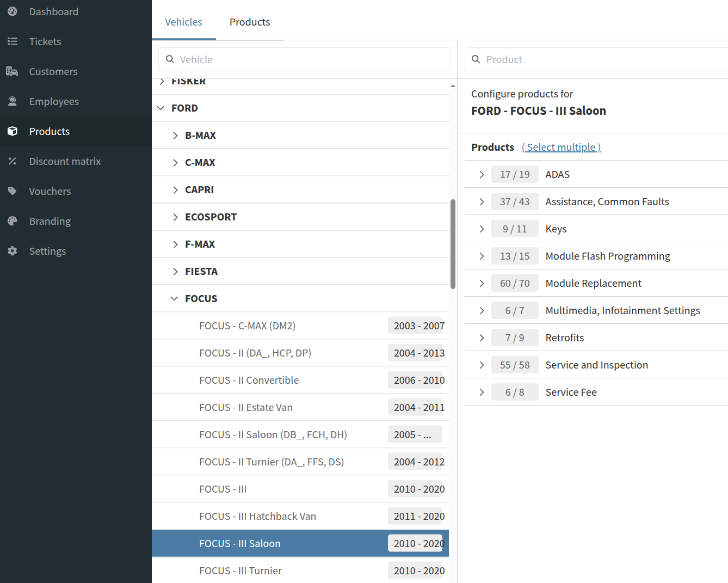This screenshot has height=583, width=728.
Task: Open the Vehicles tab
Action: coord(183,22)
